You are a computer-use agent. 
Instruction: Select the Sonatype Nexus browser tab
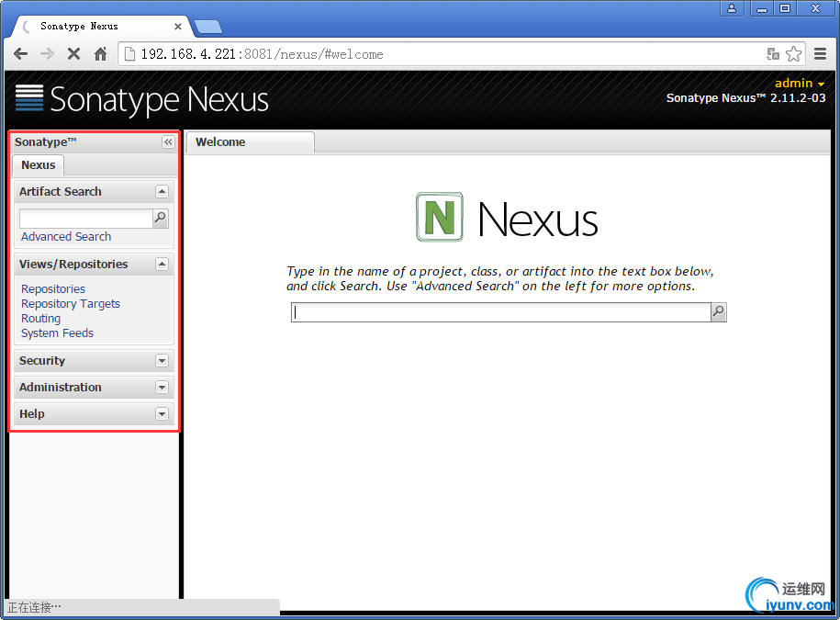point(102,27)
